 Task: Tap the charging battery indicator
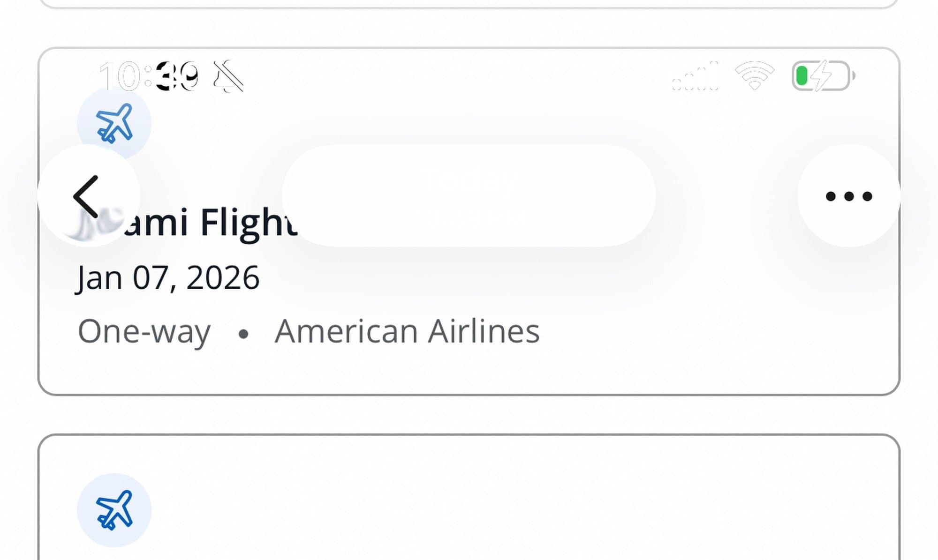(822, 75)
